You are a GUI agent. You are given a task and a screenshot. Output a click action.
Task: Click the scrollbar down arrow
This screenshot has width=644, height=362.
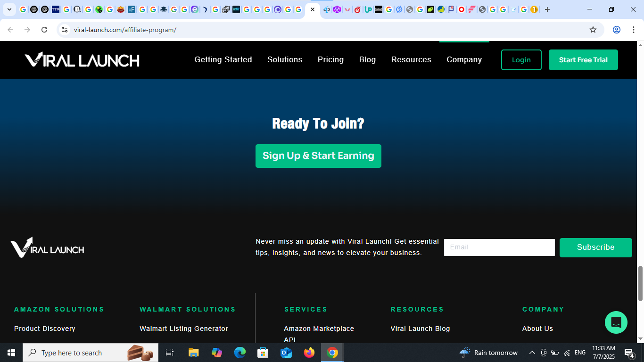[640, 339]
